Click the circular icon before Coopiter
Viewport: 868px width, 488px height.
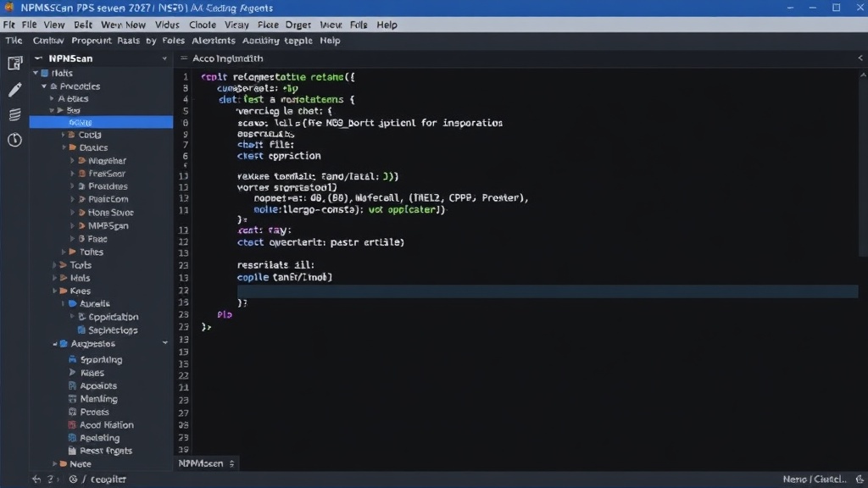click(73, 480)
